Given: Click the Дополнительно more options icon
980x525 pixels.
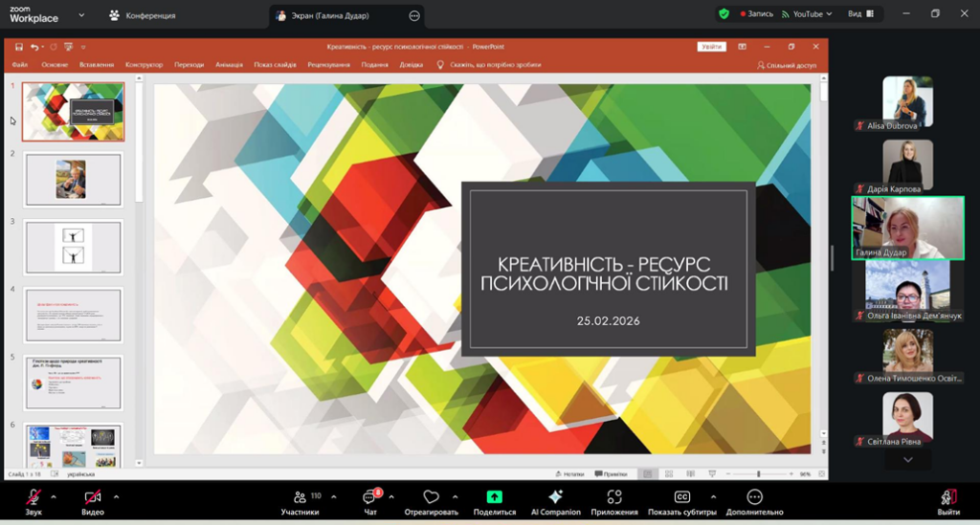Looking at the screenshot, I should [754, 497].
